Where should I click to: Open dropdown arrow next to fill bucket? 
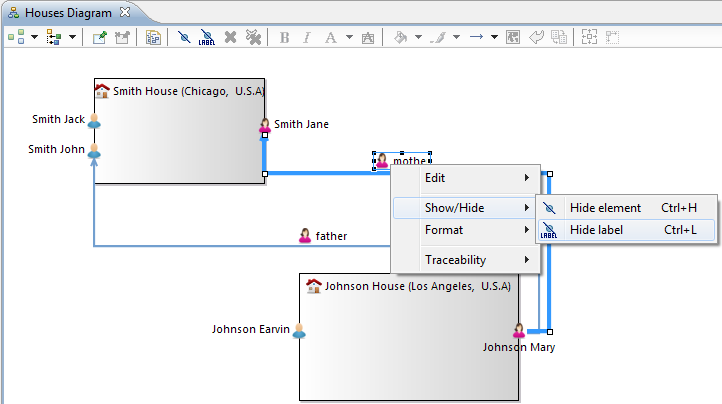point(417,37)
